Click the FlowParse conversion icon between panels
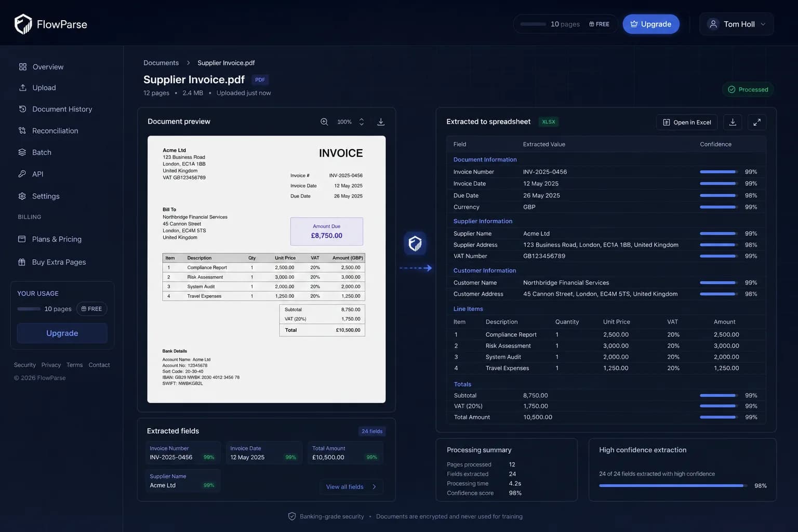 pyautogui.click(x=415, y=243)
